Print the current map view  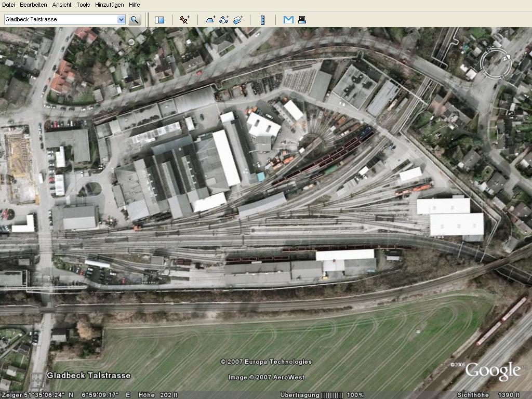point(302,20)
